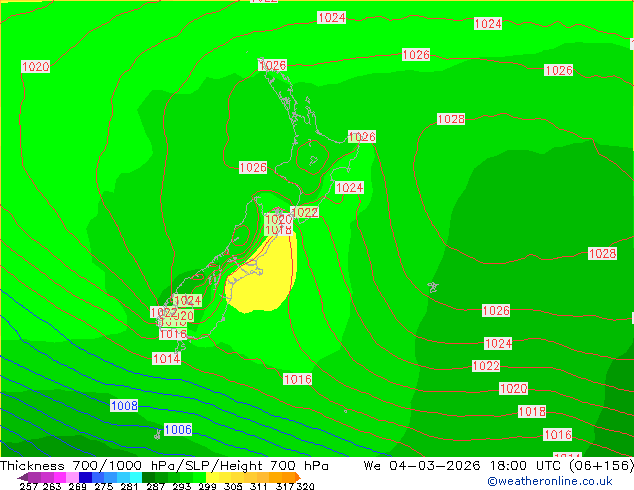
Task: Click the orange right arrow end of the legend
Action: [x=298, y=477]
